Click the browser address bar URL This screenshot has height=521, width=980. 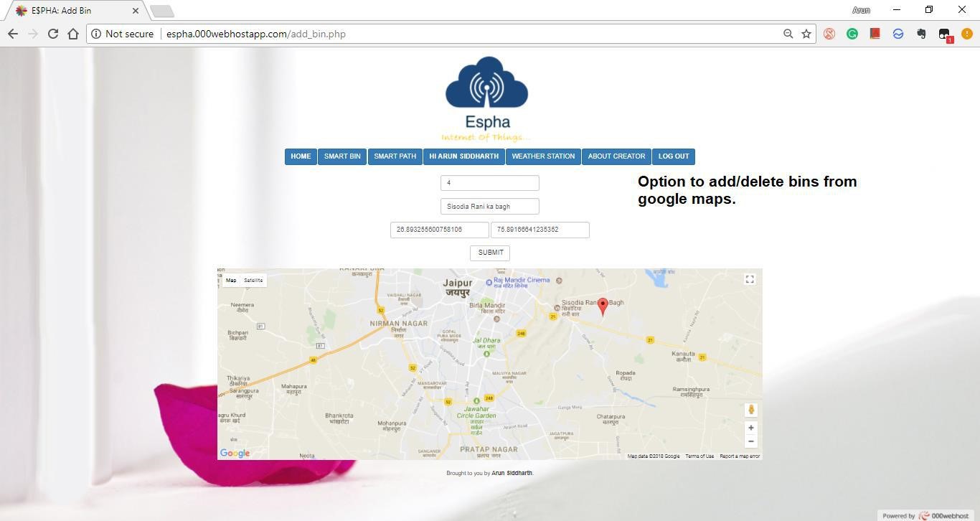[256, 34]
